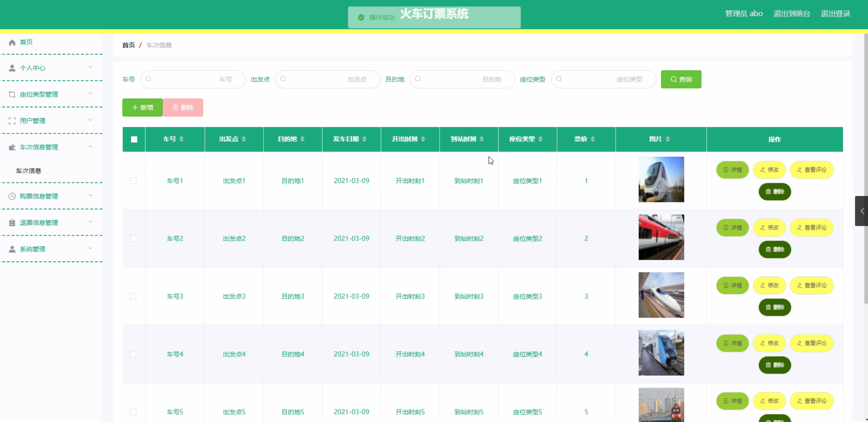Click the 发车日期 sort arrows
868x422 pixels.
pyautogui.click(x=364, y=139)
